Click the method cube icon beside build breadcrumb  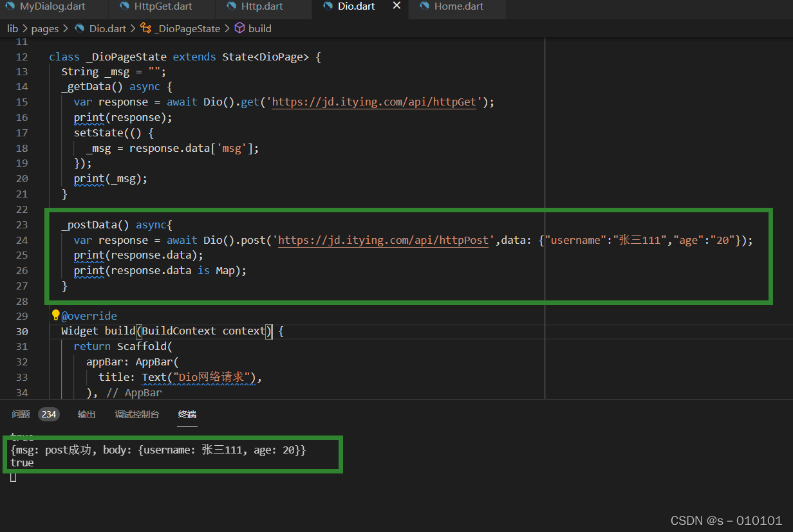point(239,28)
